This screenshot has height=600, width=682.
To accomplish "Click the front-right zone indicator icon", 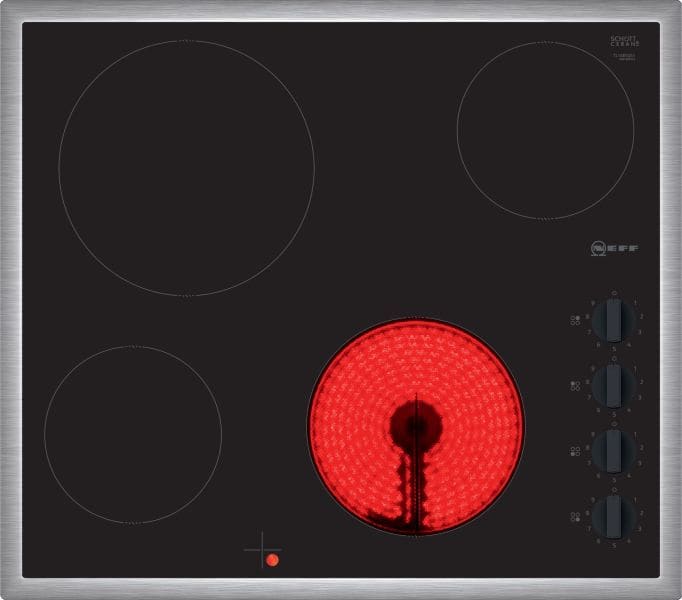I will tap(575, 517).
